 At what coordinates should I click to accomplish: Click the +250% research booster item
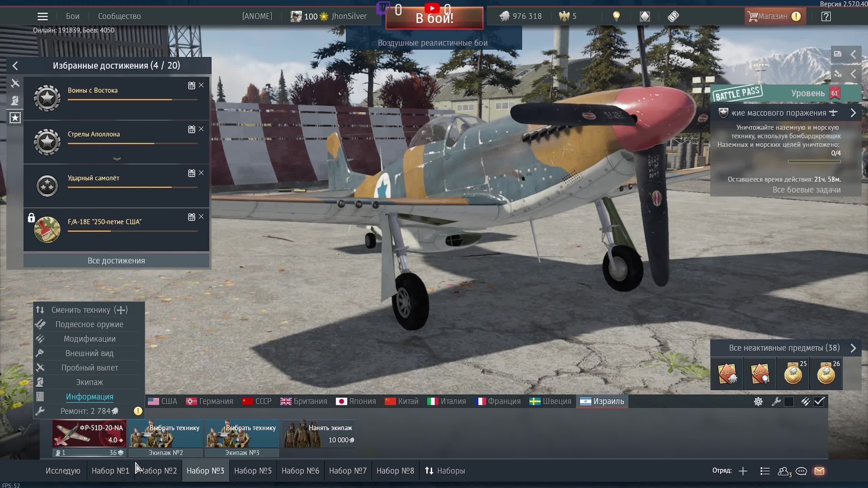760,373
